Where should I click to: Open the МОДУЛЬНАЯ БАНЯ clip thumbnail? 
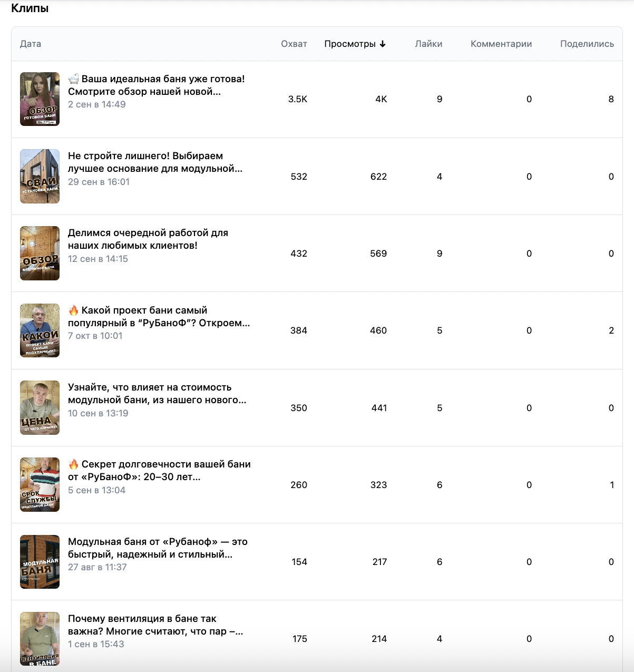coord(40,562)
